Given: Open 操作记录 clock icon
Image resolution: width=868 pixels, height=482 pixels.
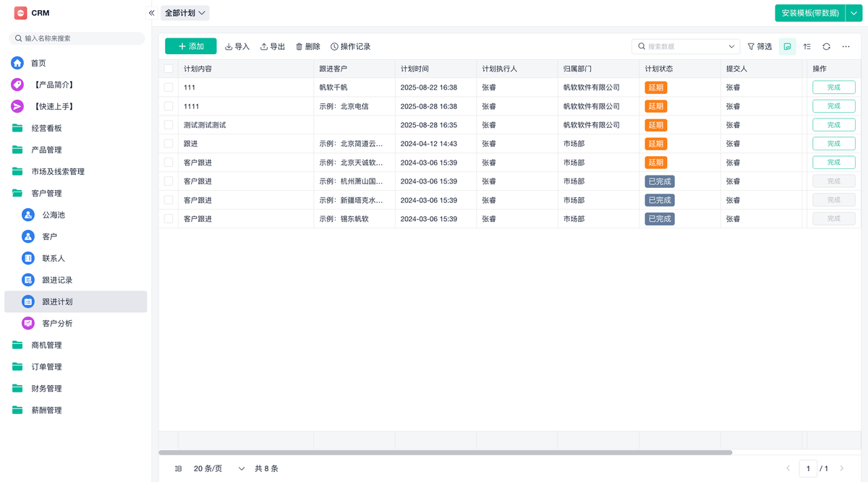Looking at the screenshot, I should (334, 46).
